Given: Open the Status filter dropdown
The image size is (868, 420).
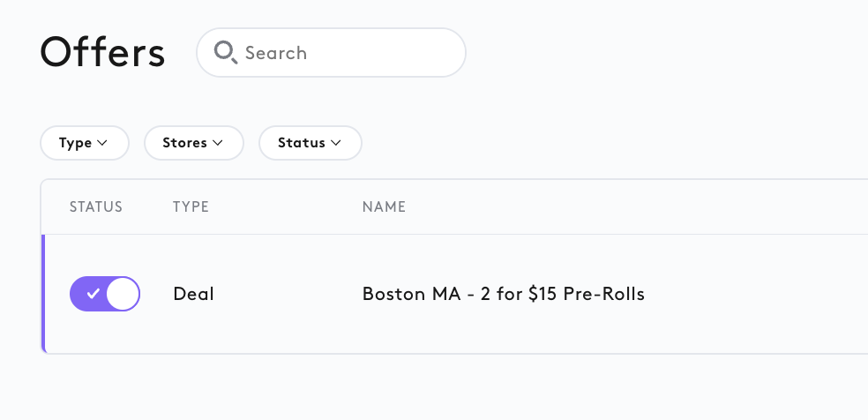Looking at the screenshot, I should click(x=310, y=143).
